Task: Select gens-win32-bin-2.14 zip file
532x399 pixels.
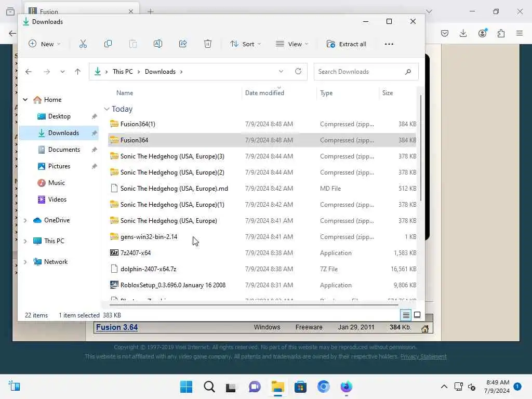Action: pos(262,237)
